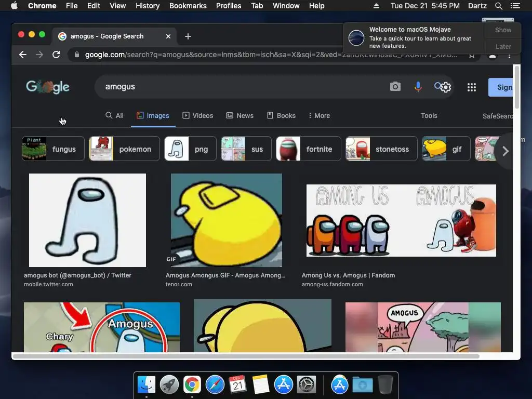Open the white amogus bot image

tap(87, 220)
